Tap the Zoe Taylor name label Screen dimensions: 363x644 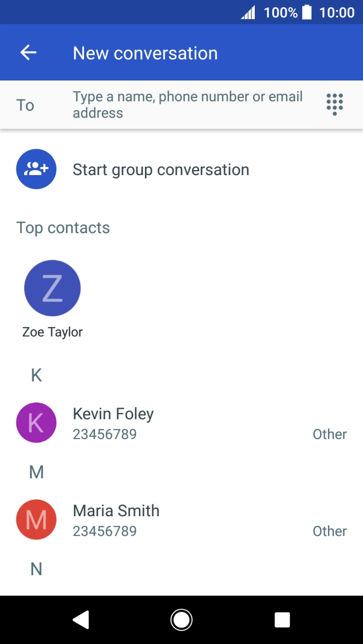pyautogui.click(x=52, y=332)
